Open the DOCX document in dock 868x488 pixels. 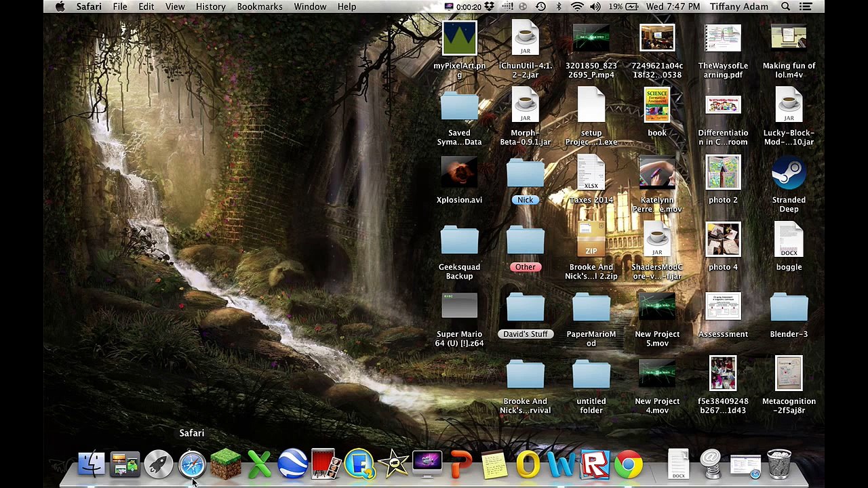678,464
